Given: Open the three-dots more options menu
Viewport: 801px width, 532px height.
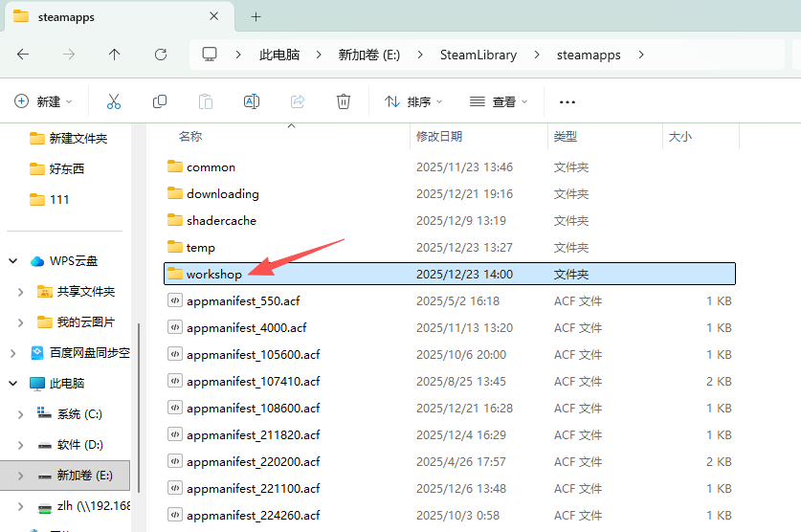Looking at the screenshot, I should click(567, 101).
